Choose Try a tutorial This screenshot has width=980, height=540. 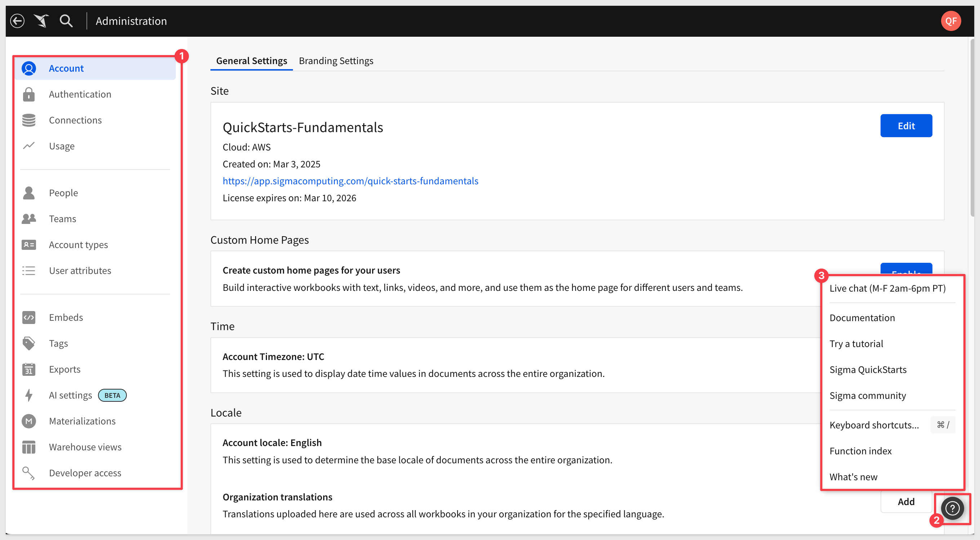tap(856, 343)
